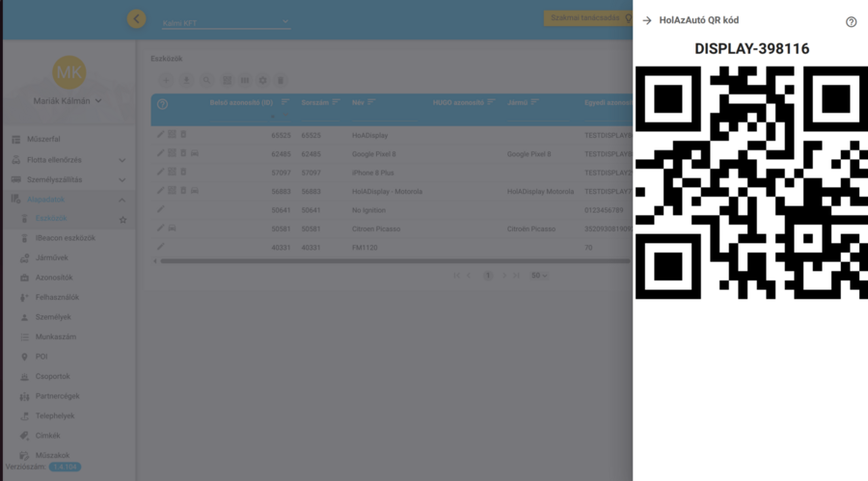Click the version number badge 1.4.104
The height and width of the screenshot is (481, 868).
tap(65, 468)
